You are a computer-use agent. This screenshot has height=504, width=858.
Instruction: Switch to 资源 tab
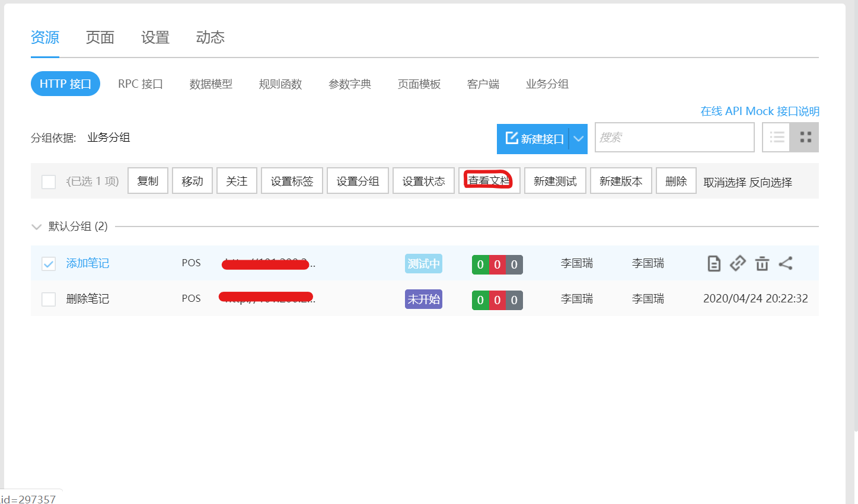click(x=45, y=37)
